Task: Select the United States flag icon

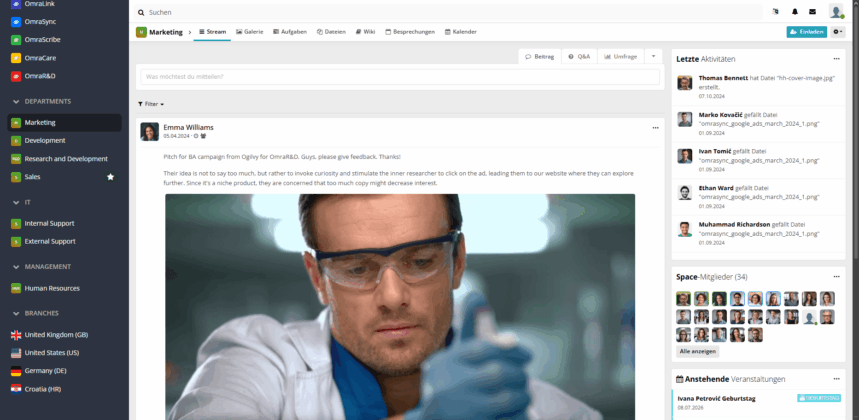Action: click(x=16, y=353)
